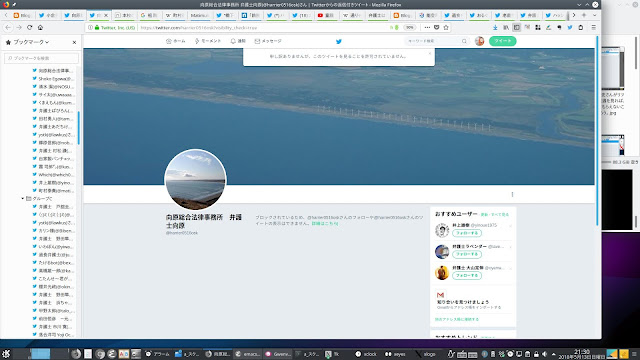Open the emacs taskbar entry
This screenshot has width=640, height=360.
point(248,354)
